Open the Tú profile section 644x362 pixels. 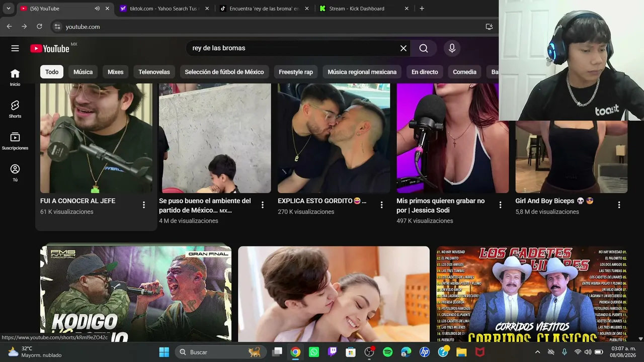[x=15, y=172]
